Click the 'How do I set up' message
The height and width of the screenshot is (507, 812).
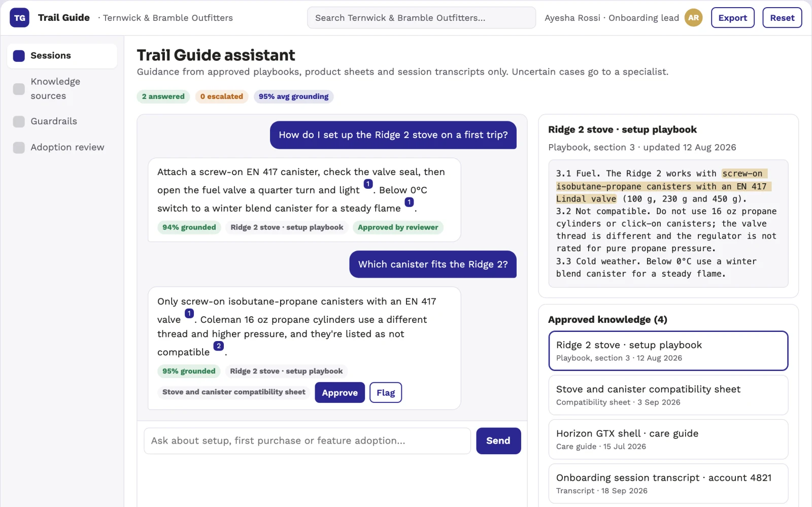(x=393, y=135)
